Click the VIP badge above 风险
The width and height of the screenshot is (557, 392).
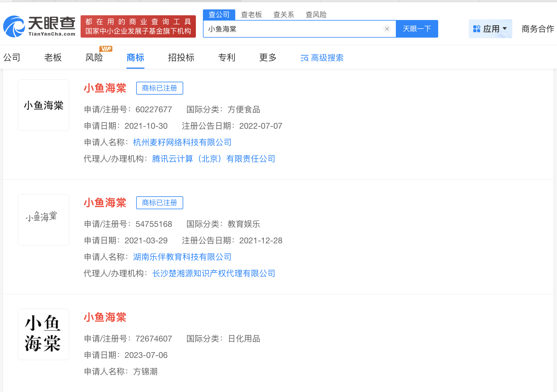click(106, 49)
